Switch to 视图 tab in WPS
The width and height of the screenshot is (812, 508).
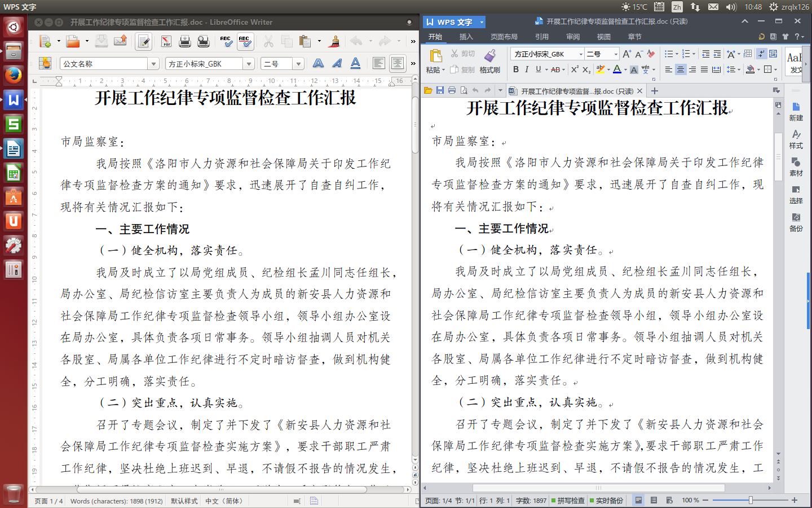tap(604, 37)
